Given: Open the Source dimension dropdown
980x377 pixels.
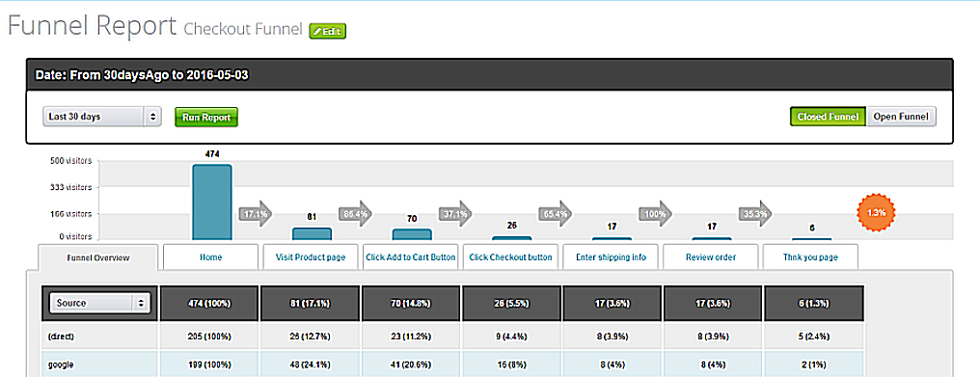Looking at the screenshot, I should [99, 303].
